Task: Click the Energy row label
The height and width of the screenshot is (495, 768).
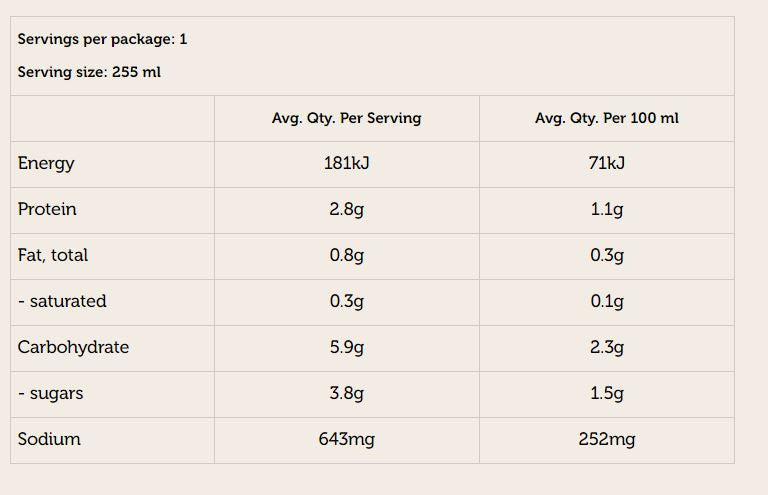Action: (x=46, y=163)
